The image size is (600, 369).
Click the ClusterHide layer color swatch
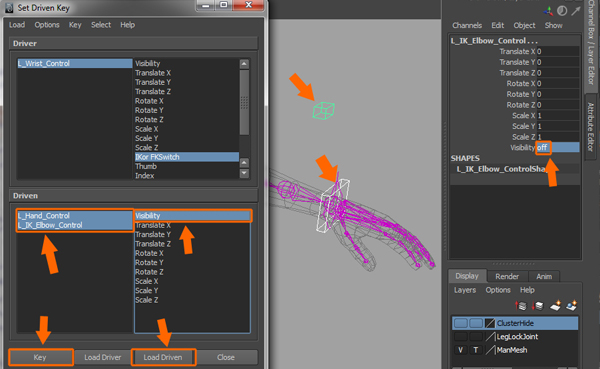coord(490,323)
